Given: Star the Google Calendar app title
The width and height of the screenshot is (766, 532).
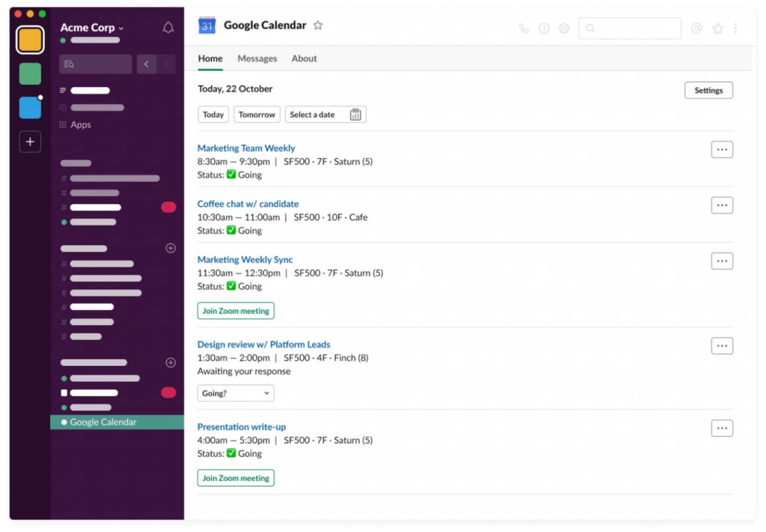Looking at the screenshot, I should (x=318, y=25).
